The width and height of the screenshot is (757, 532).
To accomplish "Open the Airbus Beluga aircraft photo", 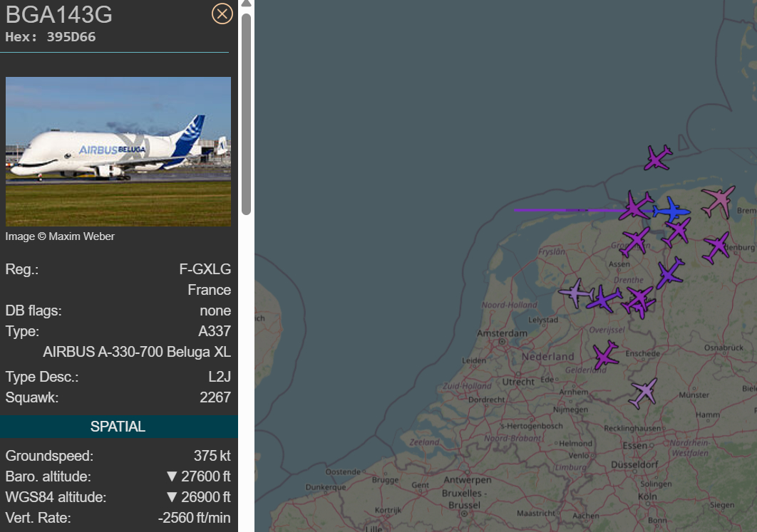I will point(118,151).
